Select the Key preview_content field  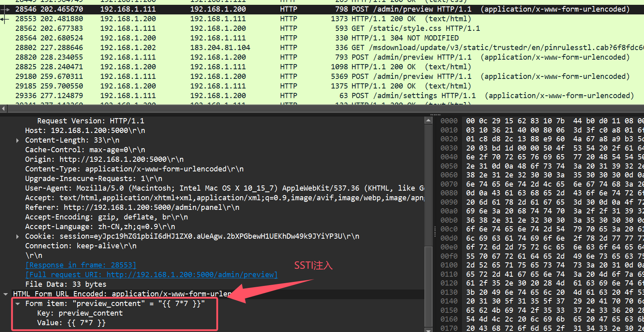80,313
